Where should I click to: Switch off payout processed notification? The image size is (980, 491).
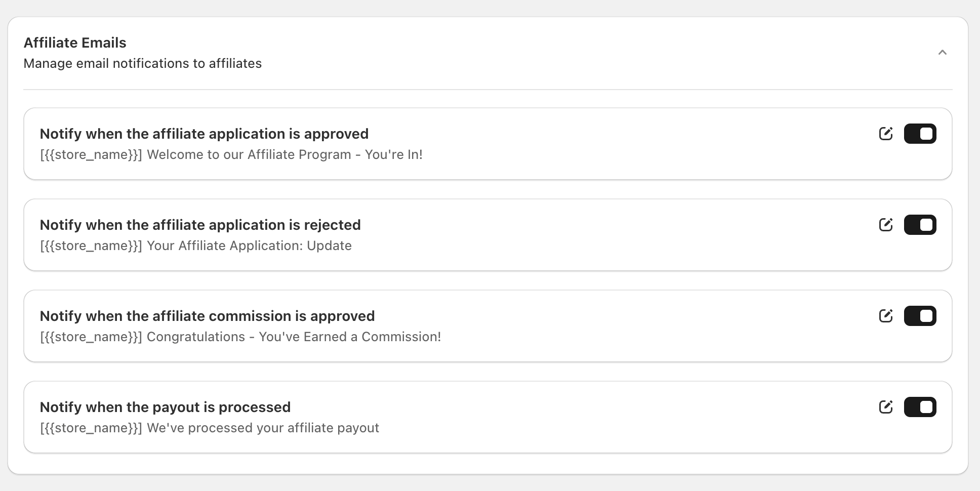[920, 407]
